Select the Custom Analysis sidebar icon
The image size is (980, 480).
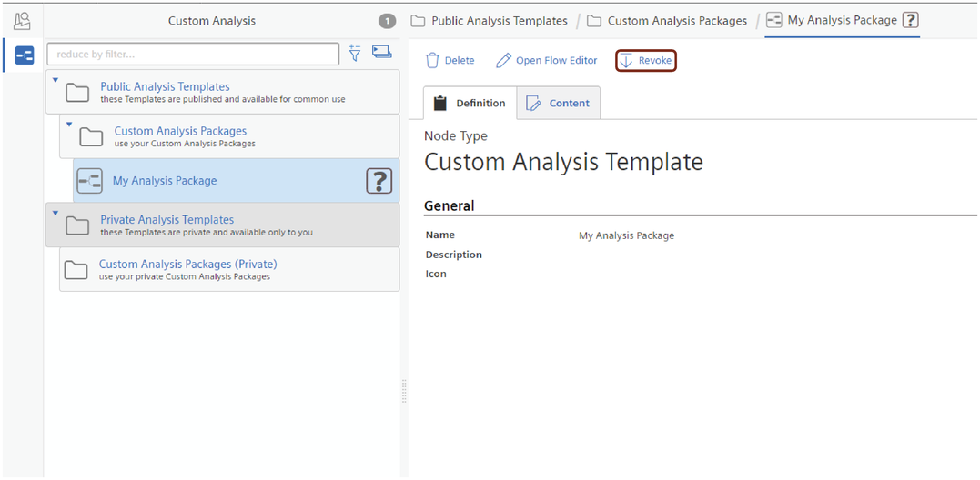(25, 55)
